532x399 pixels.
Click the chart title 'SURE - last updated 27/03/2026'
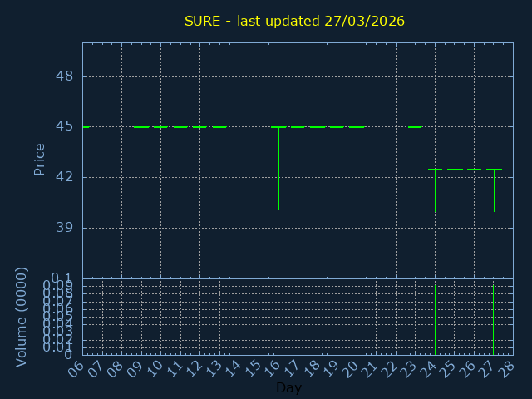294,21
